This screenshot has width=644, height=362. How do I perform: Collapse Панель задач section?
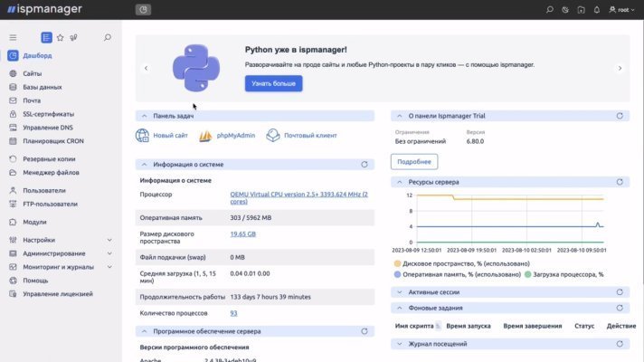coord(144,116)
